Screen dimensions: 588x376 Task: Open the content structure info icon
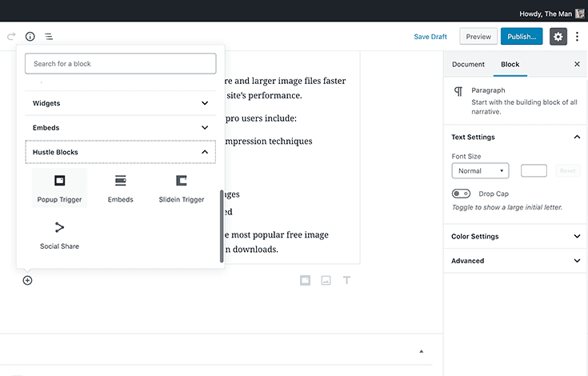click(30, 37)
